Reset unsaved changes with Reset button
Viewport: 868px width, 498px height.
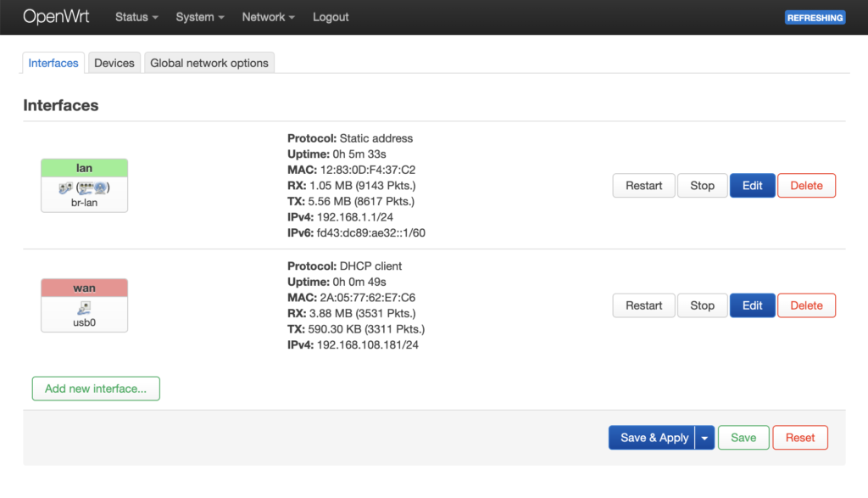799,438
